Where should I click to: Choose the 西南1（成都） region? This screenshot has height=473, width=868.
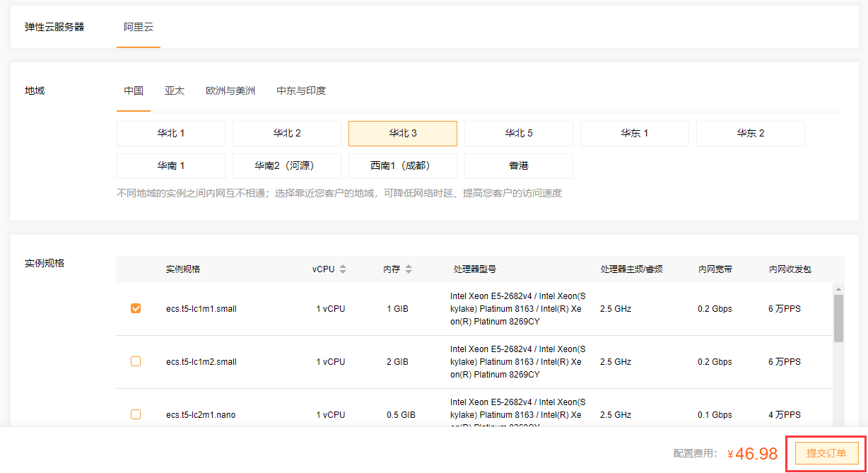click(x=403, y=166)
